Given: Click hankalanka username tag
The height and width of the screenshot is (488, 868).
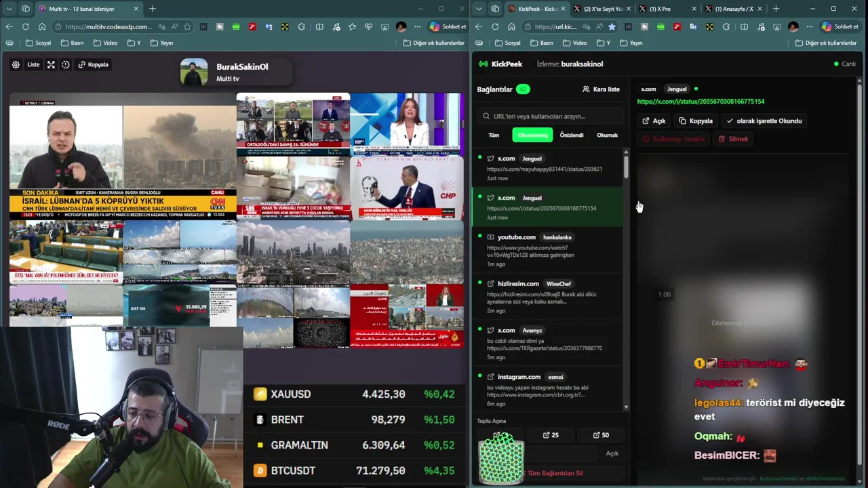Looking at the screenshot, I should click(557, 237).
